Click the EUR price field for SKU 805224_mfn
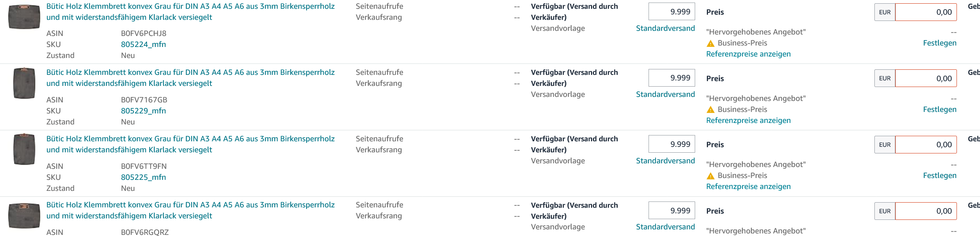The image size is (980, 236). tap(925, 12)
